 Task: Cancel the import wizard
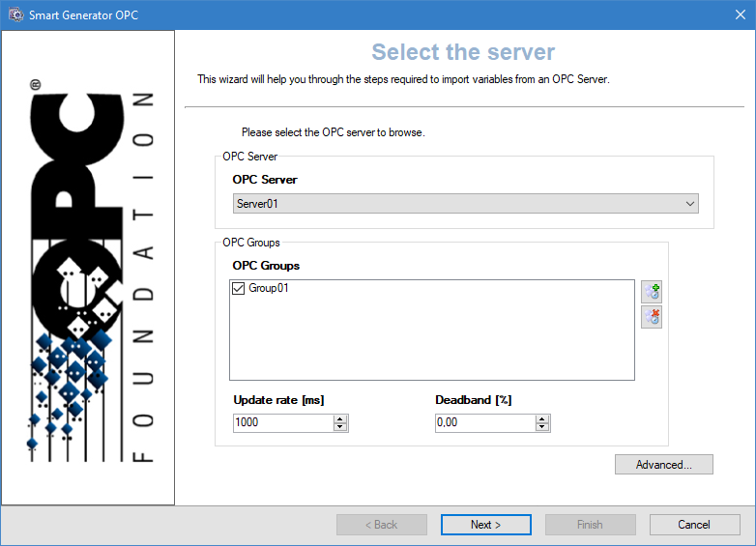(694, 525)
